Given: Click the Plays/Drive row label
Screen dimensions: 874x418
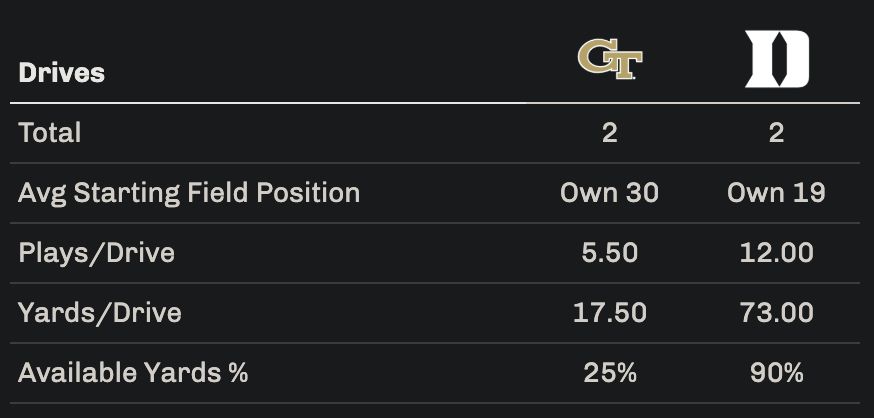Looking at the screenshot, I should pos(96,253).
